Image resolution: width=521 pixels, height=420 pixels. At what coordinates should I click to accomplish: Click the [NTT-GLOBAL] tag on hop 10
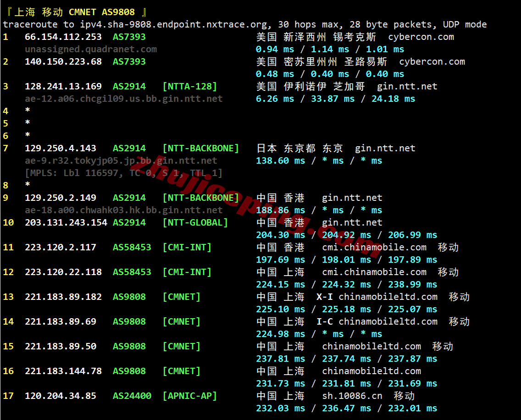click(x=194, y=222)
